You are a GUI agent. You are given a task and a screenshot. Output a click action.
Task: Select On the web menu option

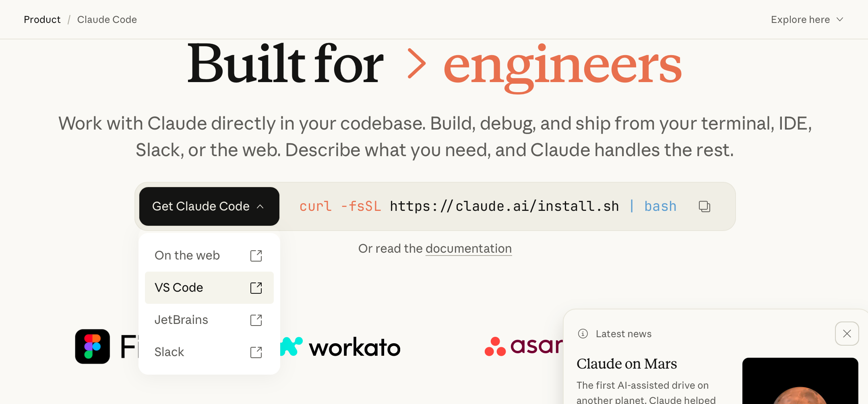tap(187, 256)
